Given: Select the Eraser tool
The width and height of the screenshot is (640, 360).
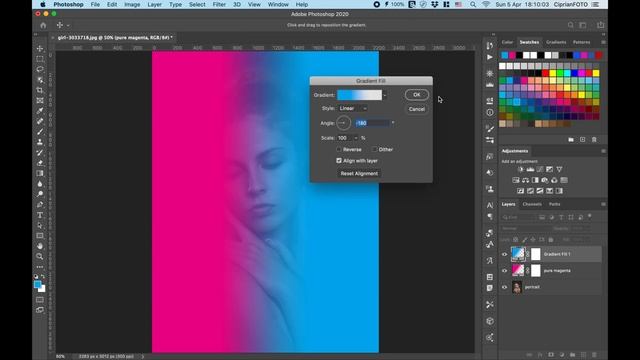Looking at the screenshot, I should coord(40,163).
